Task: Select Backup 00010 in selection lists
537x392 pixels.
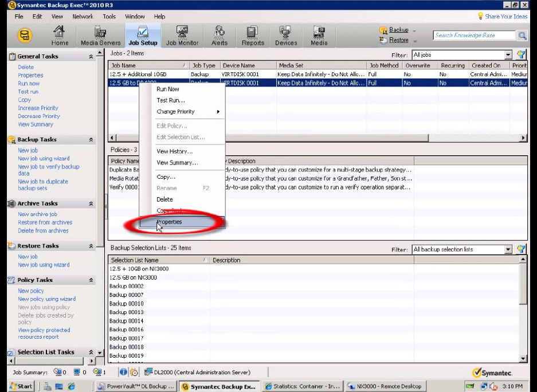Action: point(127,304)
